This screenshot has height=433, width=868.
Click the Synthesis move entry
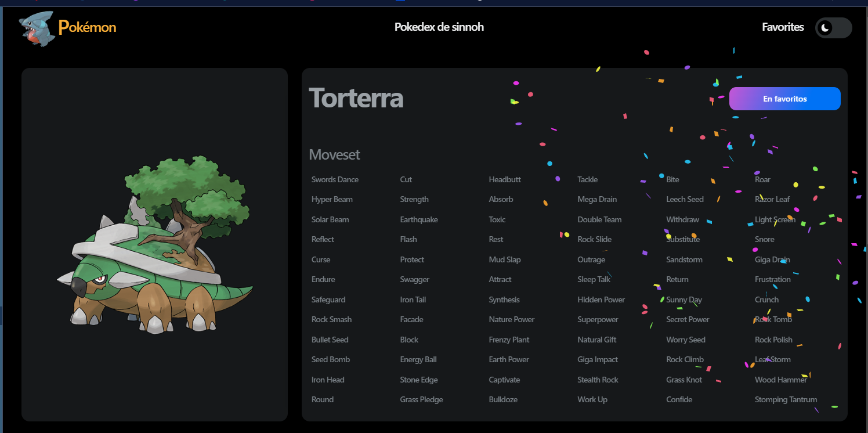(x=504, y=300)
